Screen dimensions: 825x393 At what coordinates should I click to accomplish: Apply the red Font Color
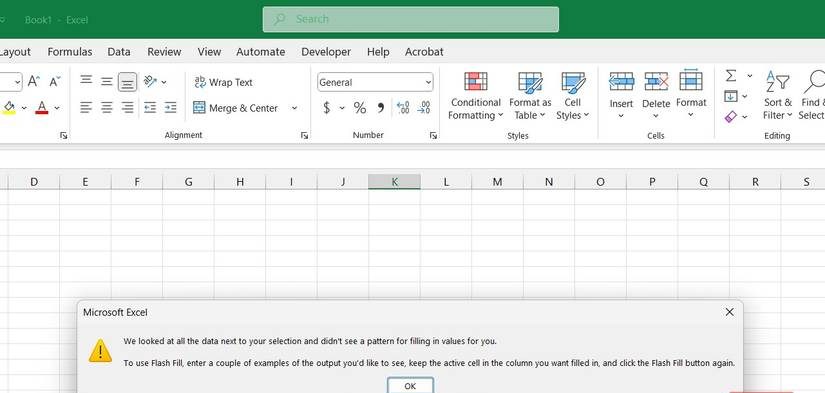(42, 108)
